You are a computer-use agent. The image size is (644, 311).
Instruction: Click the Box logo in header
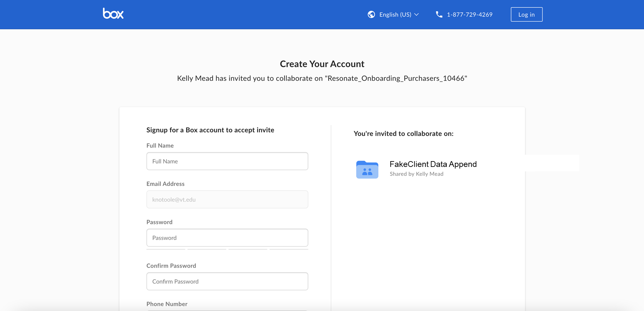[x=113, y=14]
